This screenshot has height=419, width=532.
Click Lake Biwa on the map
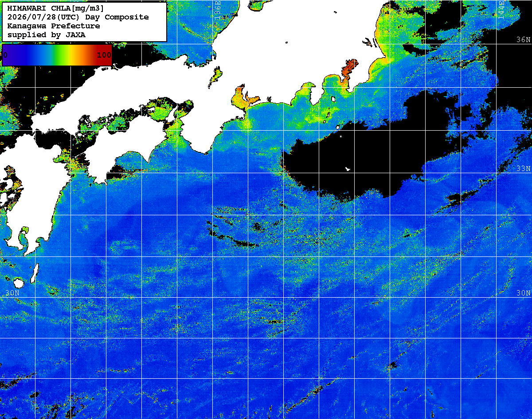pyautogui.click(x=215, y=77)
